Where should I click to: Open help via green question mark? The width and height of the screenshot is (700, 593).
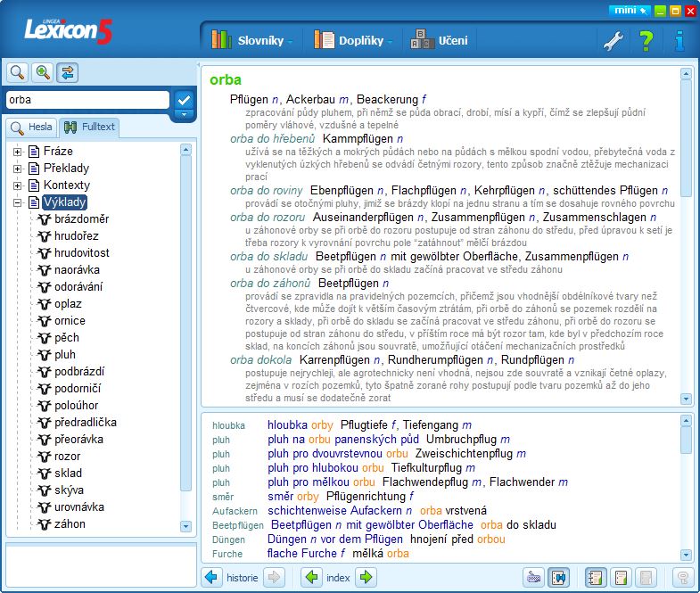point(646,40)
